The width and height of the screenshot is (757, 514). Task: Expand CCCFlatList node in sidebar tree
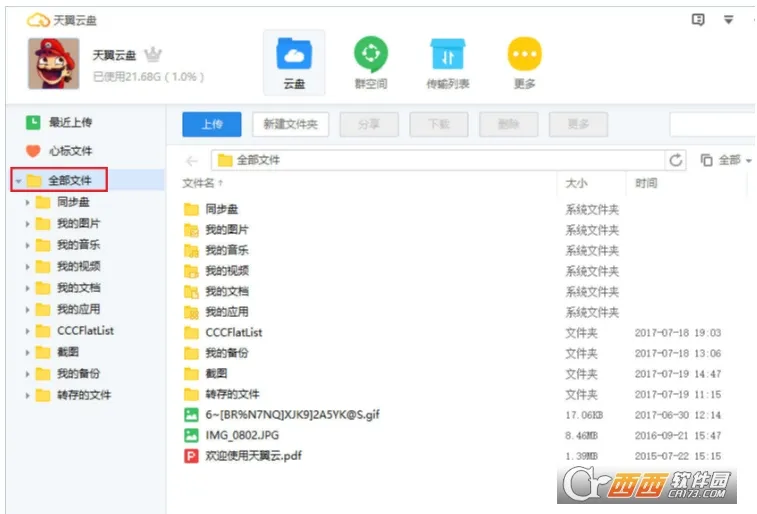click(x=28, y=331)
